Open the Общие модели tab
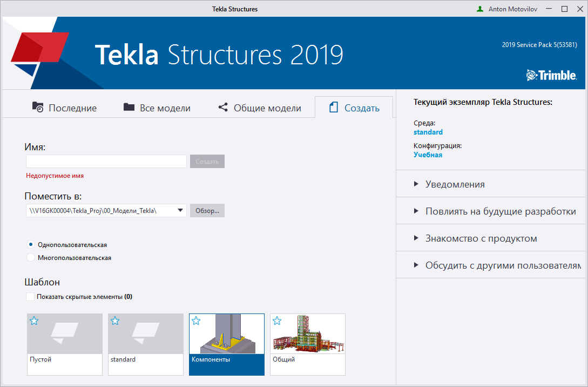588x387 pixels. [x=260, y=108]
